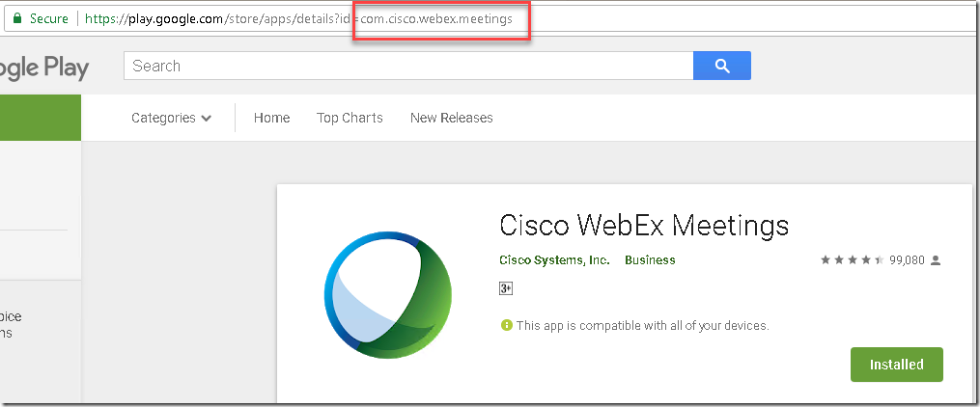
Task: Click the Cisco WebEx Meetings title
Action: click(x=644, y=225)
